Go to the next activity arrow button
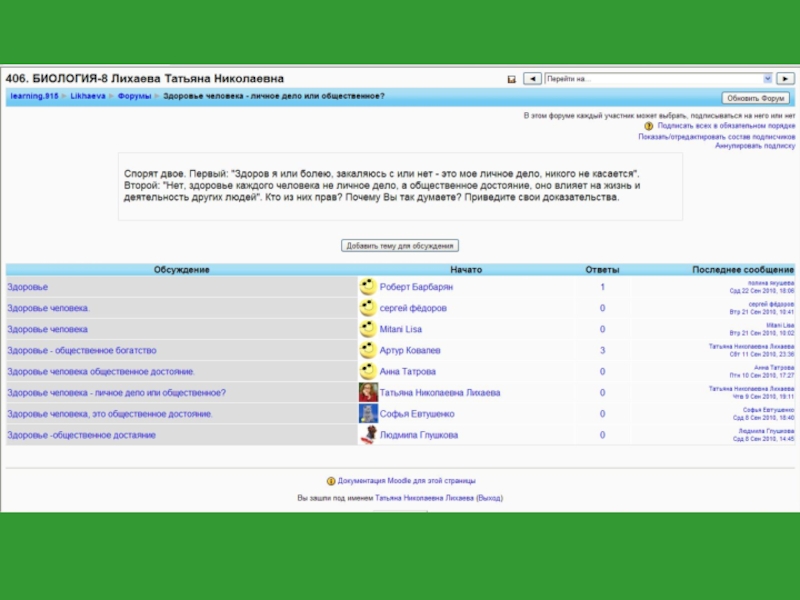Image resolution: width=800 pixels, height=600 pixels. click(x=785, y=79)
